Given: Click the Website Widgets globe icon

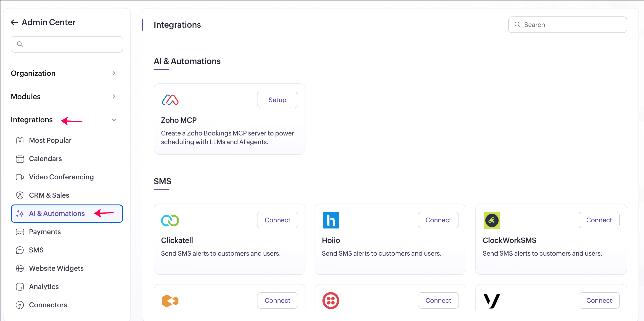Looking at the screenshot, I should pos(20,268).
